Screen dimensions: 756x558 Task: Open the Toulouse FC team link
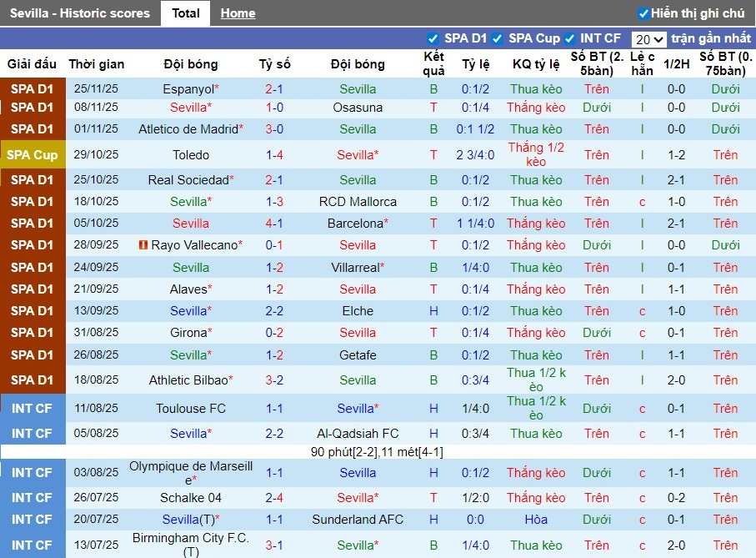point(191,409)
